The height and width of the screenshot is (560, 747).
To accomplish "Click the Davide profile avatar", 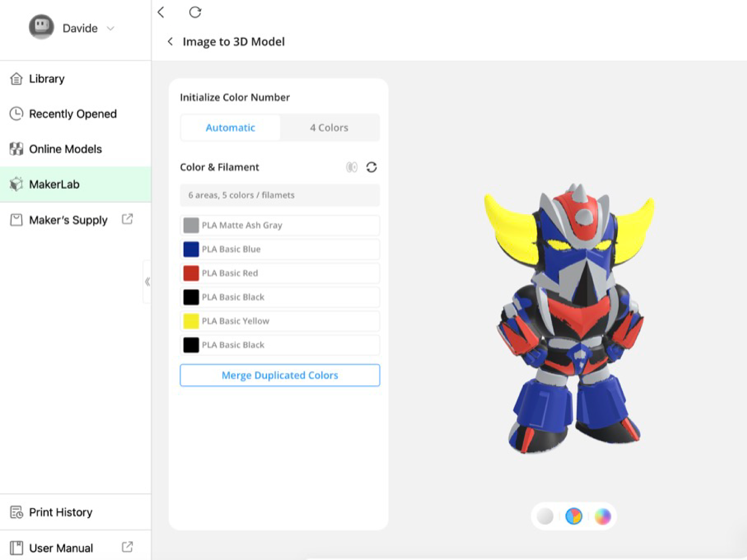I will click(x=41, y=27).
